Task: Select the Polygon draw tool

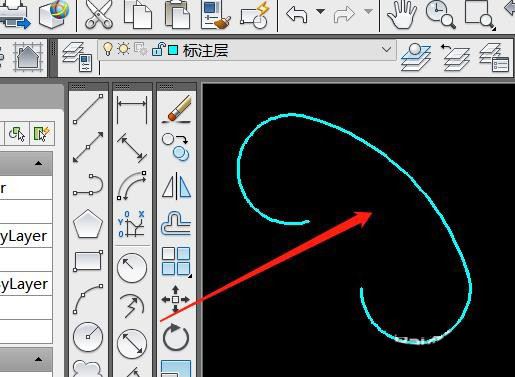Action: pos(88,223)
